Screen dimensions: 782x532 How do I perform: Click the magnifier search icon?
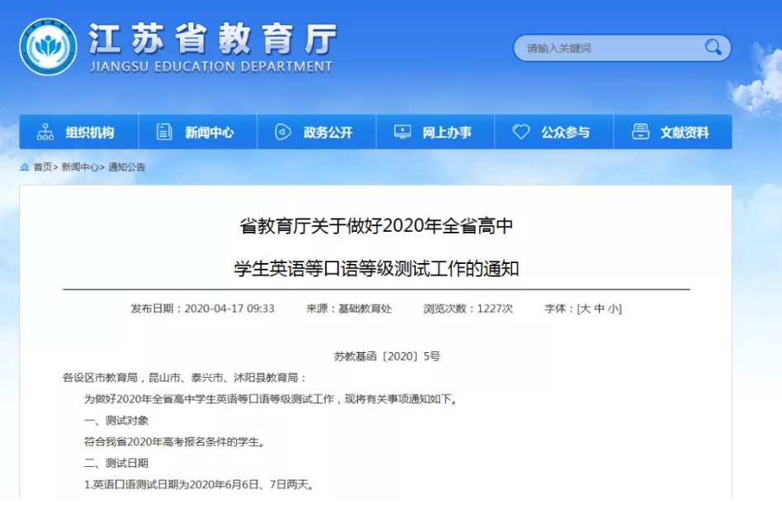coord(713,48)
